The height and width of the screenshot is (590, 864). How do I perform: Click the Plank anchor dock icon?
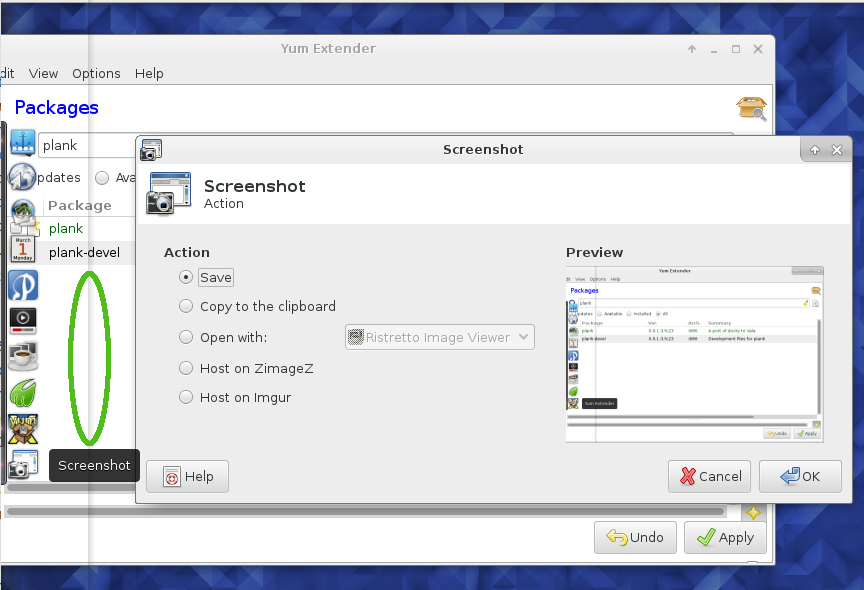pyautogui.click(x=23, y=143)
